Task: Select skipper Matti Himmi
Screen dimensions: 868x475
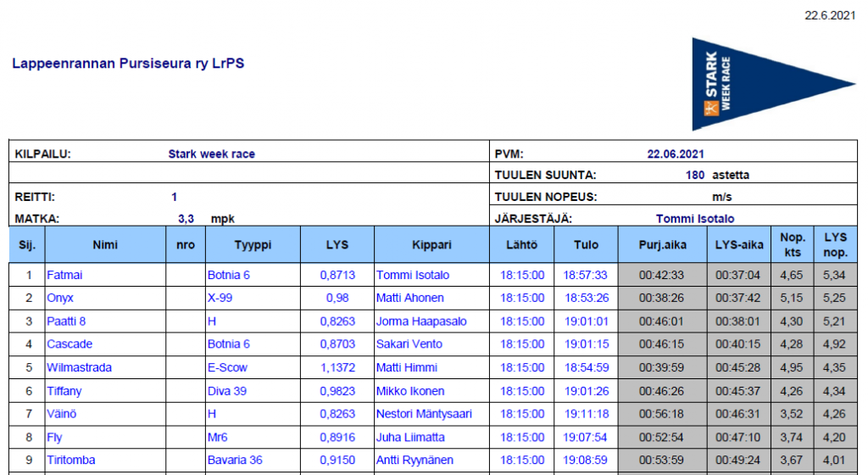Action: [407, 367]
